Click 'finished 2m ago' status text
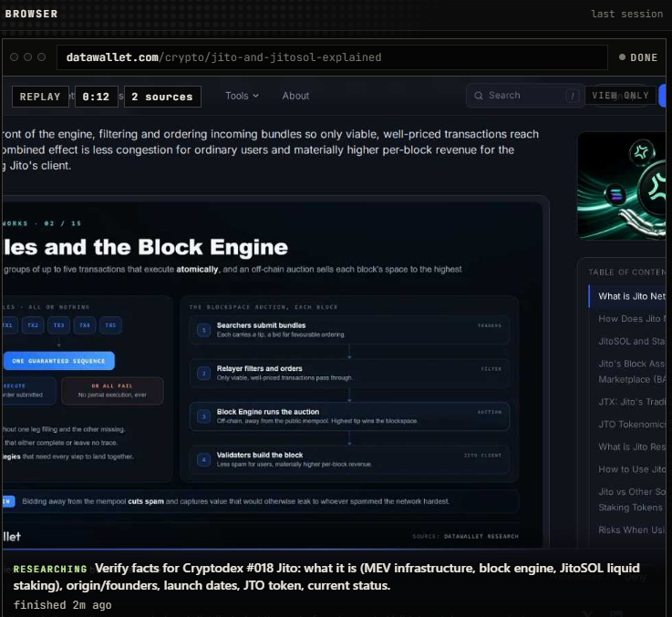Screen dimensions: 672x617 click(x=63, y=605)
